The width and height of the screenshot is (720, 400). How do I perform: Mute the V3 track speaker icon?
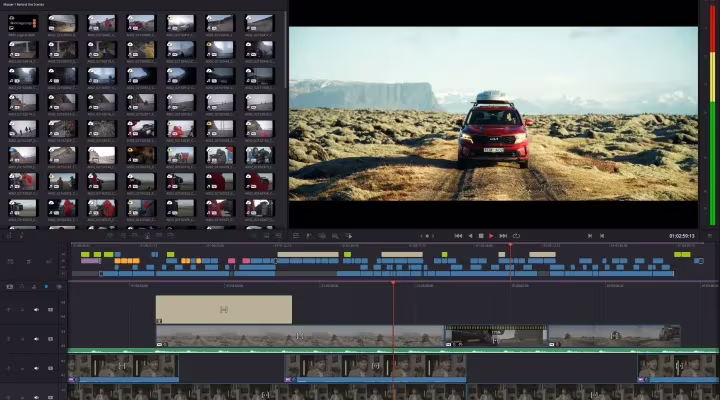tap(36, 339)
